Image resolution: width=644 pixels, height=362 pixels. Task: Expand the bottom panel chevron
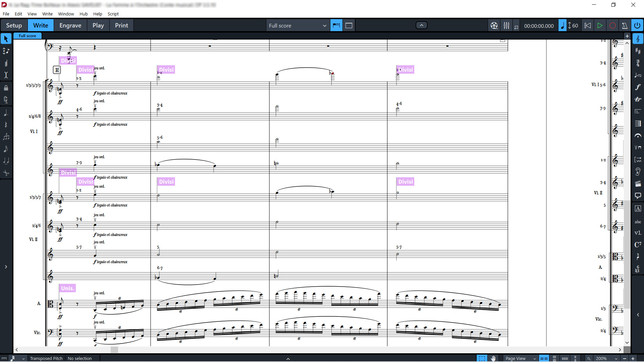(x=288, y=359)
